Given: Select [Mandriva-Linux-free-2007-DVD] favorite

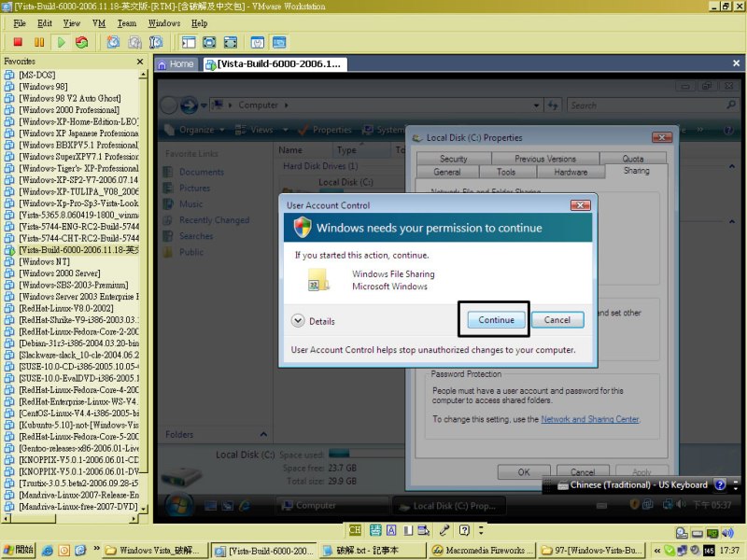Looking at the screenshot, I should pos(78,507).
